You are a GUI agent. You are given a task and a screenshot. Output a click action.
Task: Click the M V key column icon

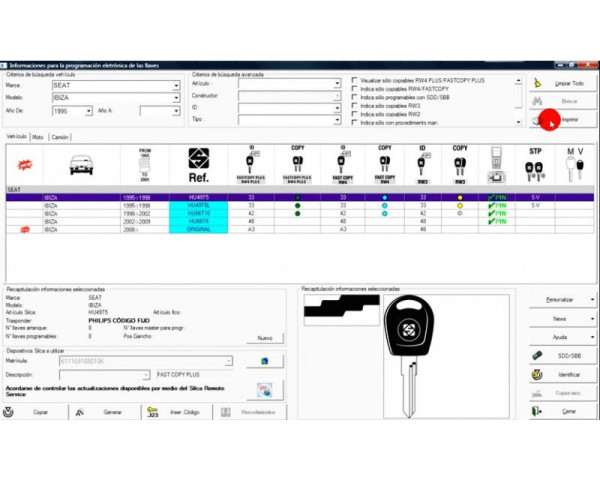point(573,164)
